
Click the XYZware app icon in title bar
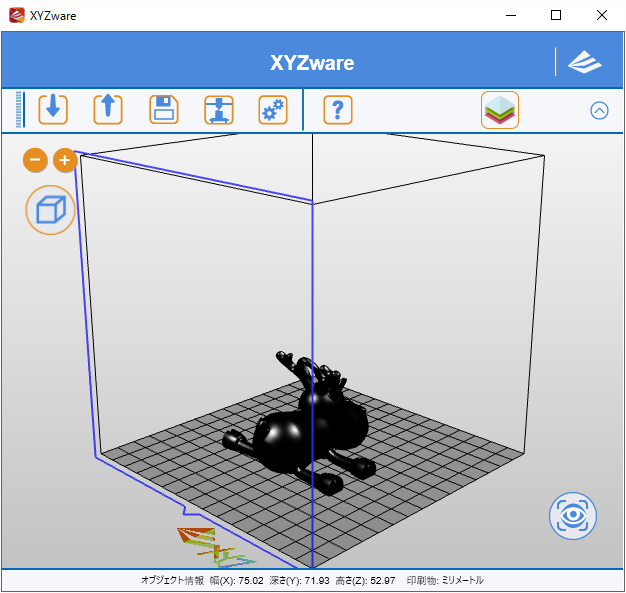pyautogui.click(x=17, y=16)
